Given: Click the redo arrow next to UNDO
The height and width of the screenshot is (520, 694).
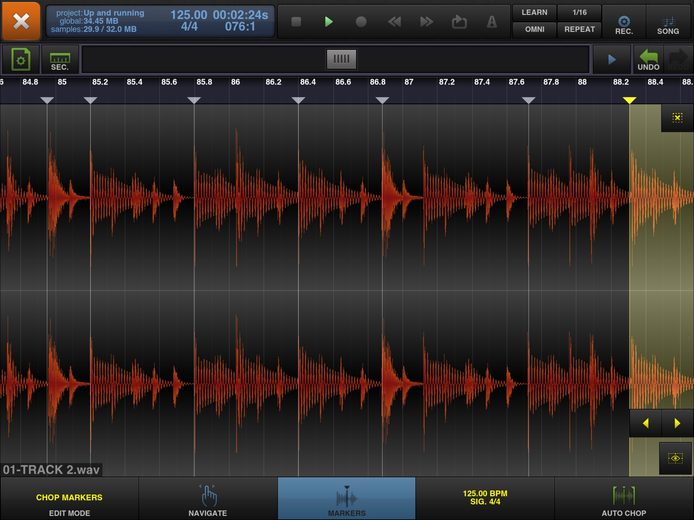Looking at the screenshot, I should [678, 59].
